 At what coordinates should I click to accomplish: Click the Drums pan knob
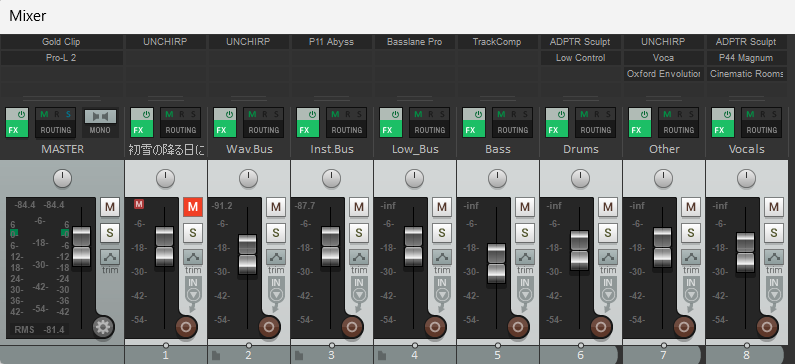point(581,178)
